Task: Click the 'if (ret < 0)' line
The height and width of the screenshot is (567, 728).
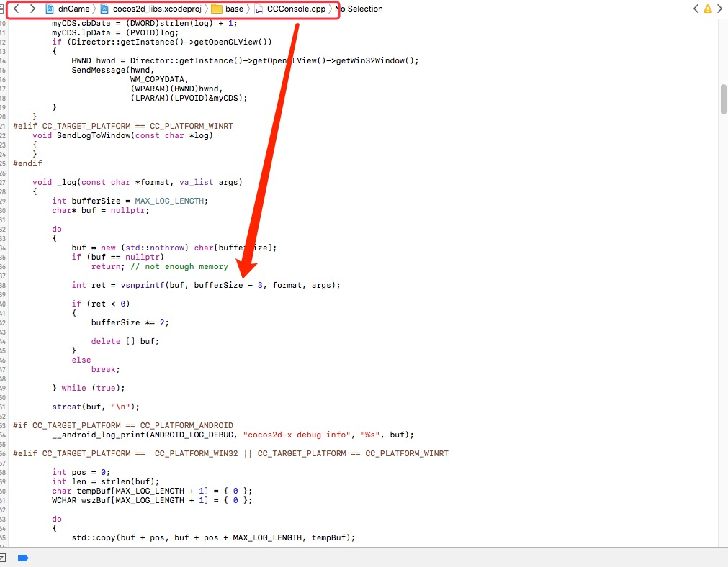Action: click(x=101, y=304)
